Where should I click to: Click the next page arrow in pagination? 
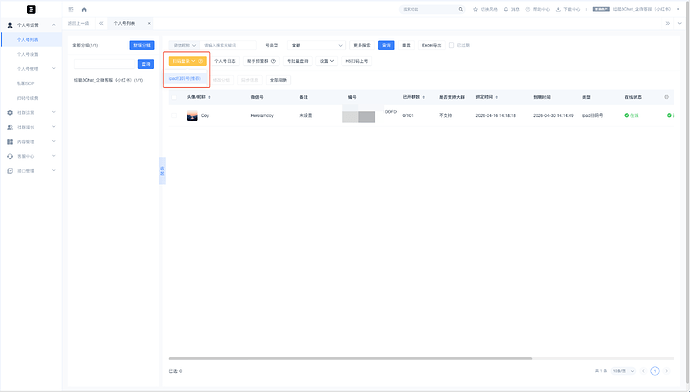pyautogui.click(x=667, y=371)
